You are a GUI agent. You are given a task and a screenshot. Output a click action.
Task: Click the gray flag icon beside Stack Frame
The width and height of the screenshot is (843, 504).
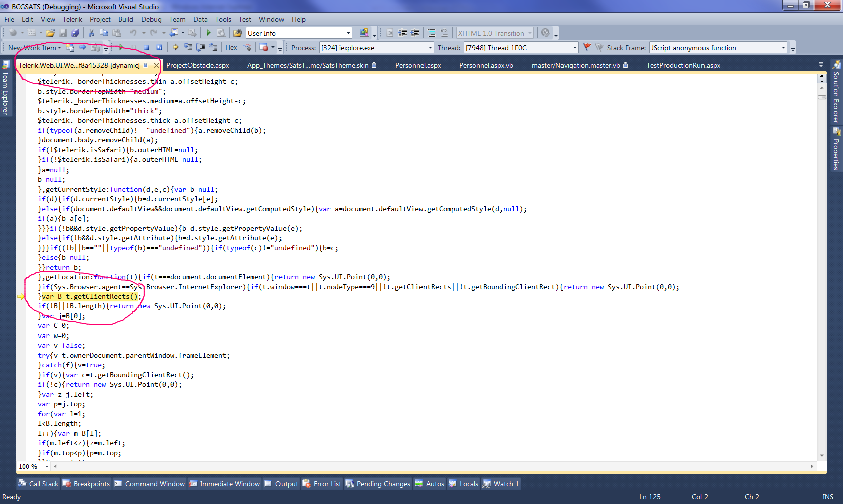[x=599, y=47]
